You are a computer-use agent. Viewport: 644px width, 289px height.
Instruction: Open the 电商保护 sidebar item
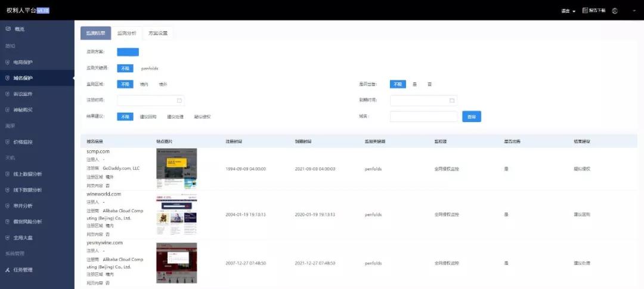click(23, 62)
